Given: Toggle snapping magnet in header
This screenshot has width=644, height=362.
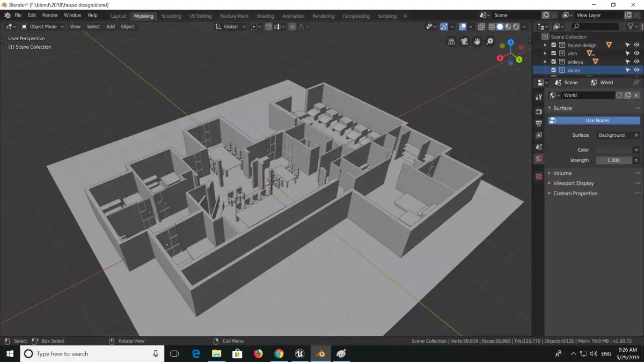Looking at the screenshot, I should (268, 26).
